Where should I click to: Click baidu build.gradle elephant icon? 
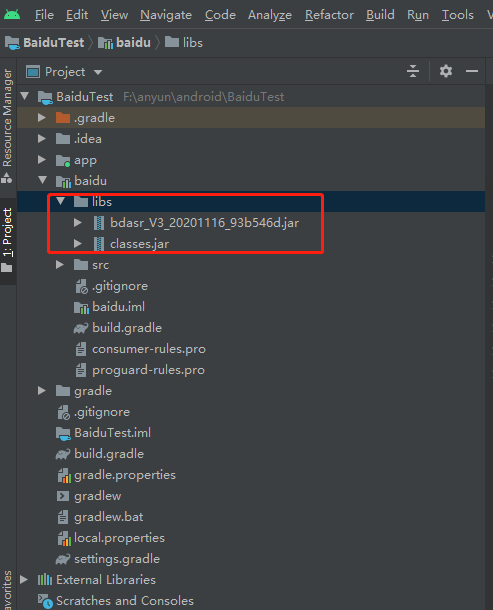tap(81, 328)
